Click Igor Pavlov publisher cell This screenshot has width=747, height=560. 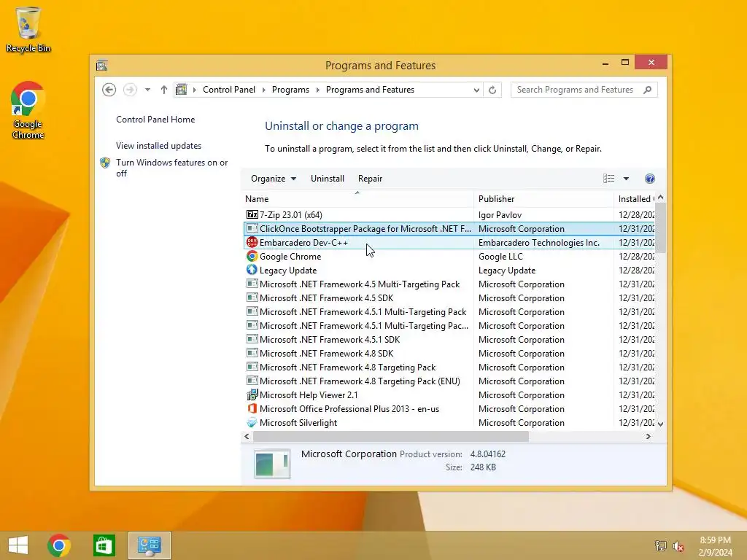500,215
